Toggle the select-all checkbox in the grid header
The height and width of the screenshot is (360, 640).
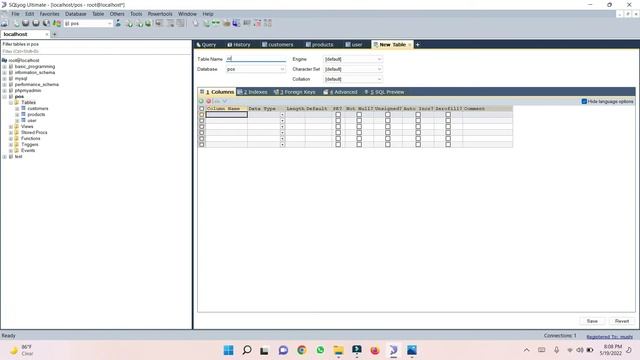tap(202, 109)
